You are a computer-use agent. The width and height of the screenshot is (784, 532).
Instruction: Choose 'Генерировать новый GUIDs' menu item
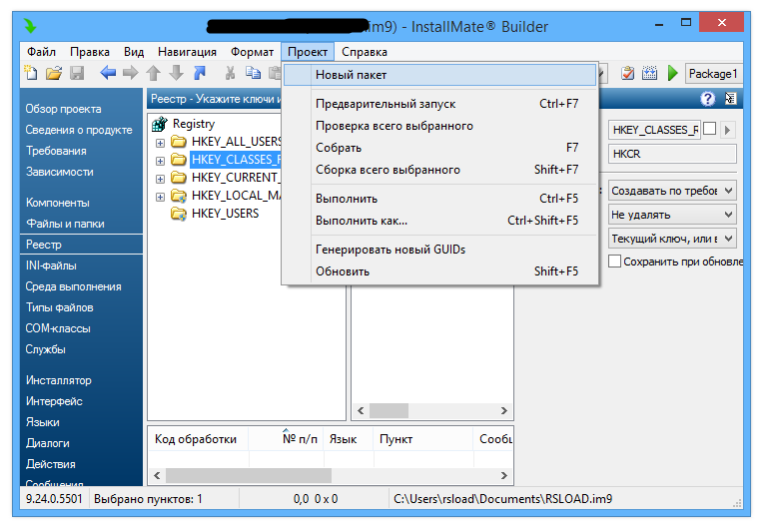(440, 250)
